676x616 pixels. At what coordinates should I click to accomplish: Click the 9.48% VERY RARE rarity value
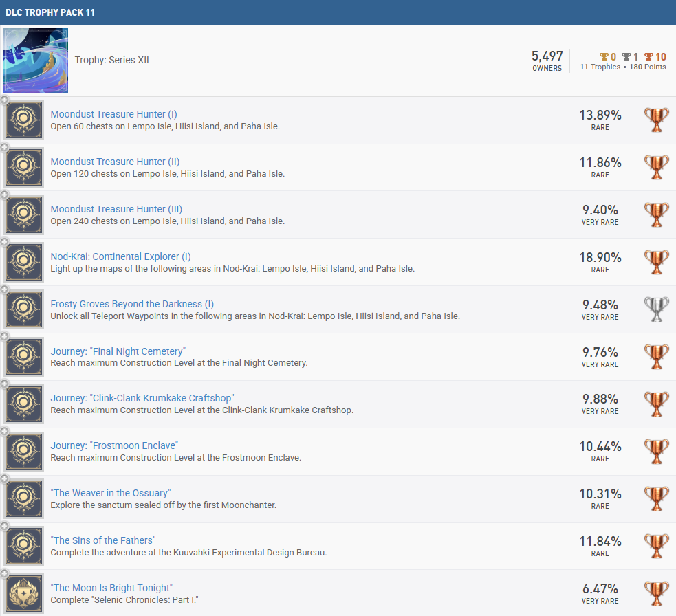600,309
